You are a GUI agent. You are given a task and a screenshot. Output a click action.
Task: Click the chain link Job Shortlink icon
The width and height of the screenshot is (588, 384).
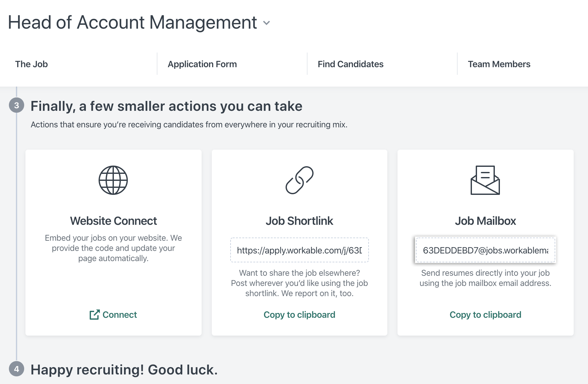[300, 180]
